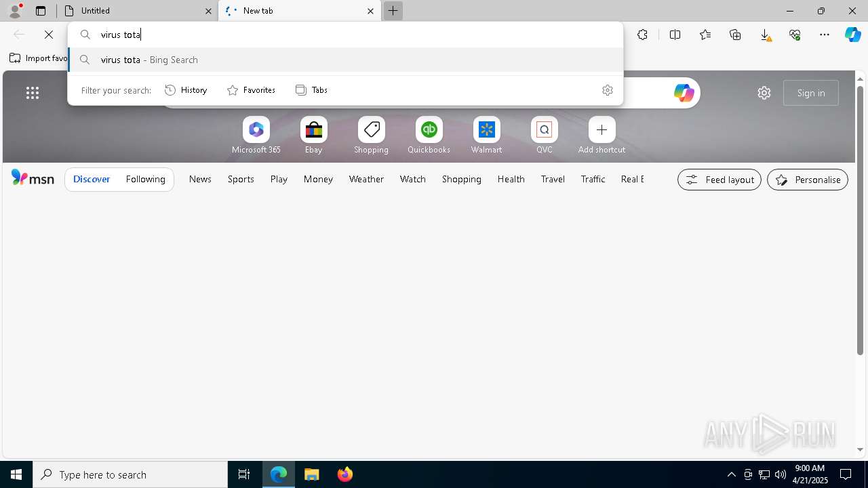The width and height of the screenshot is (868, 488).
Task: Click the Sign in button
Action: [811, 93]
